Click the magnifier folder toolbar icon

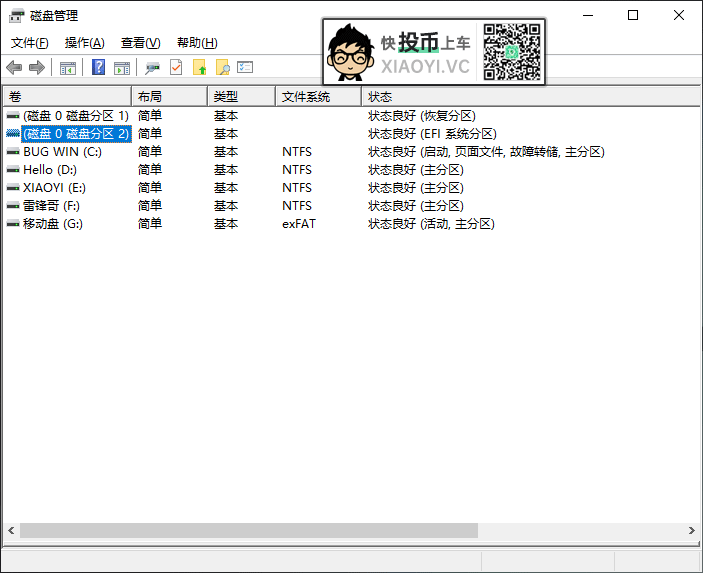[x=223, y=67]
